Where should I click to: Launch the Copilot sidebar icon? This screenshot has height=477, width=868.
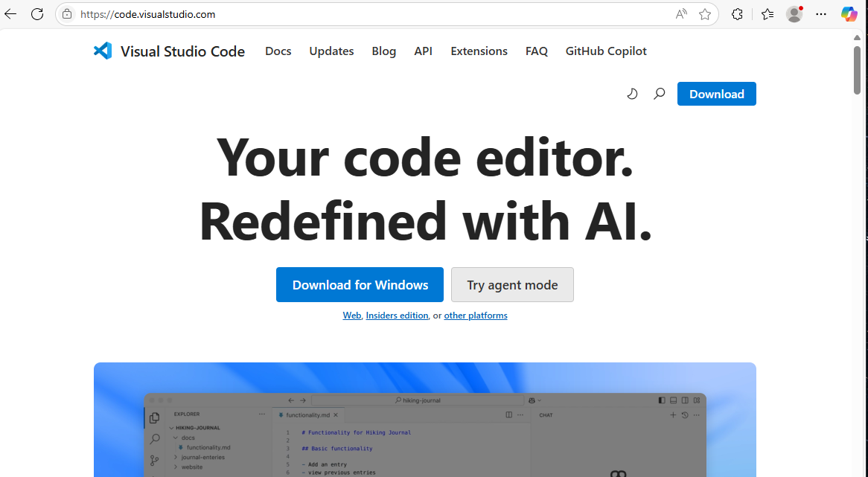[849, 14]
